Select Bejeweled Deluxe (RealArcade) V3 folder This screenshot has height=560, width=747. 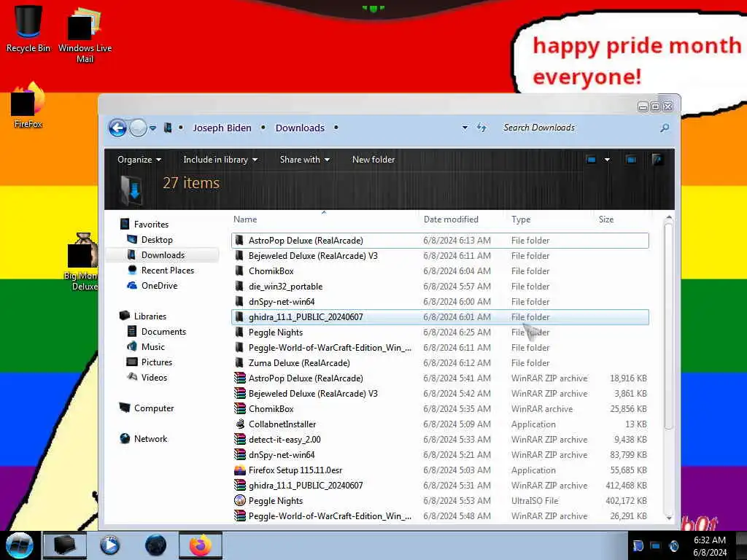coord(313,256)
